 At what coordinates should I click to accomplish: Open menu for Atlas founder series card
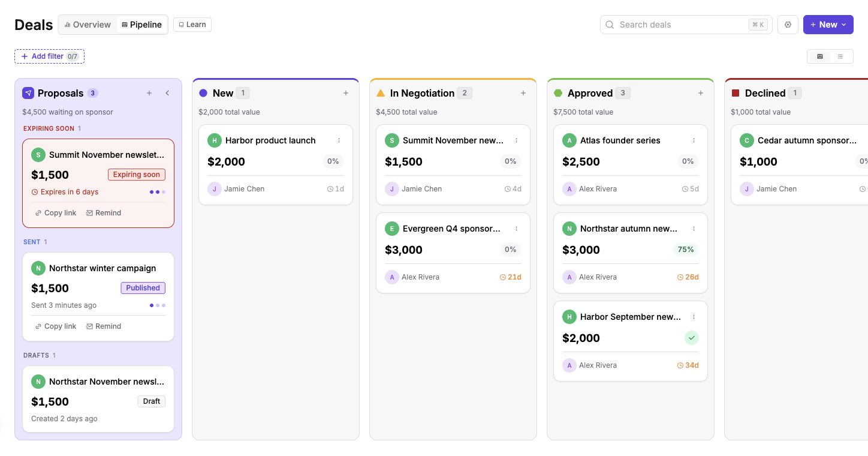click(694, 140)
